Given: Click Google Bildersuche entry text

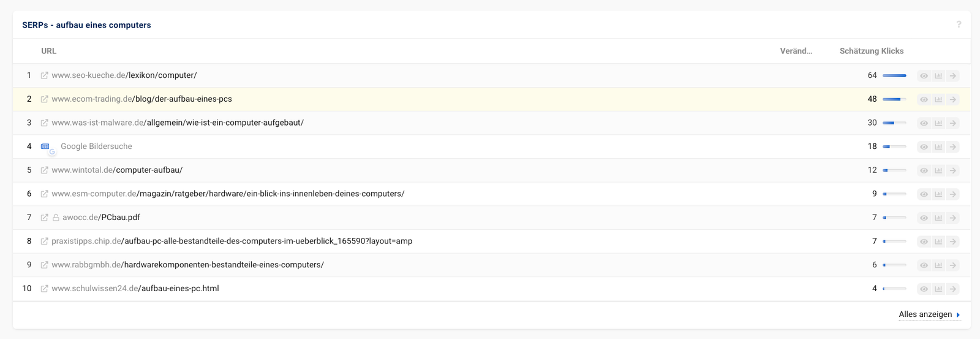Looking at the screenshot, I should pos(96,147).
